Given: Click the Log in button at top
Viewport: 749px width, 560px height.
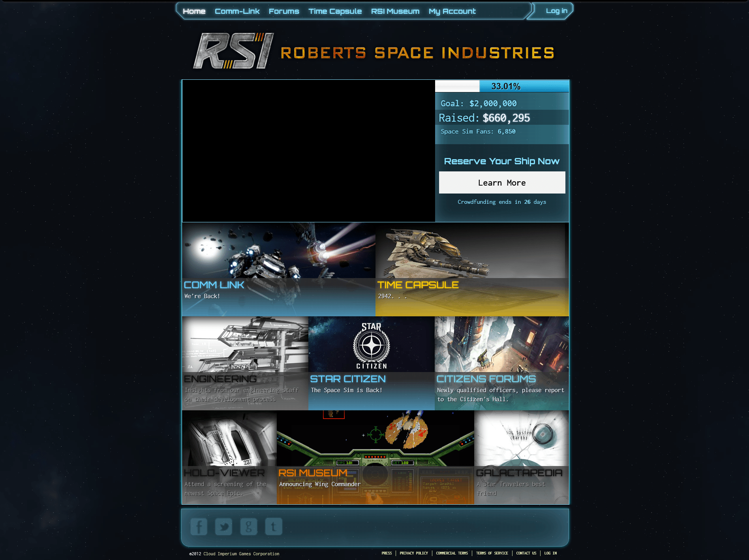Looking at the screenshot, I should coord(557,11).
